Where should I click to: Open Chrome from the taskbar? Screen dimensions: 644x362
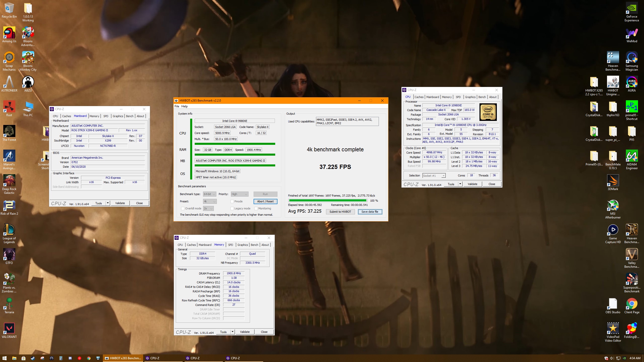(89, 358)
